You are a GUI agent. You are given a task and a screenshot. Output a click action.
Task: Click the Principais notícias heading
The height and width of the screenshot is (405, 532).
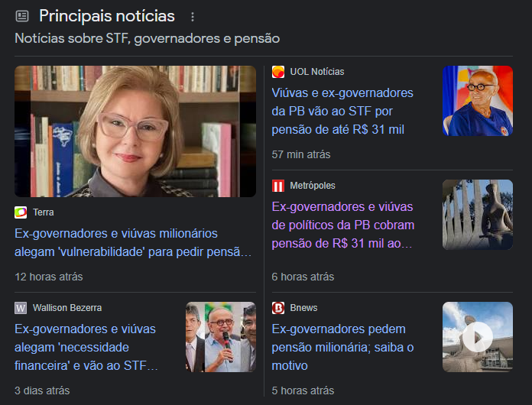coord(107,16)
